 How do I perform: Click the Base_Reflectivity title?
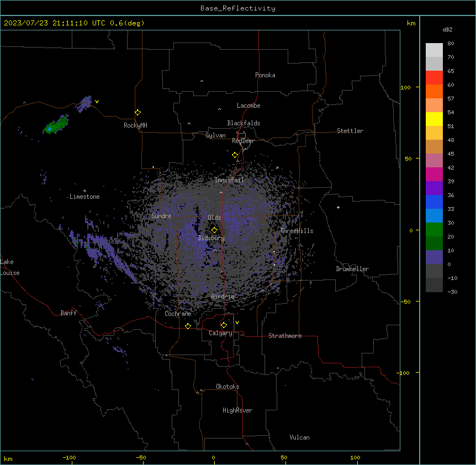click(238, 8)
